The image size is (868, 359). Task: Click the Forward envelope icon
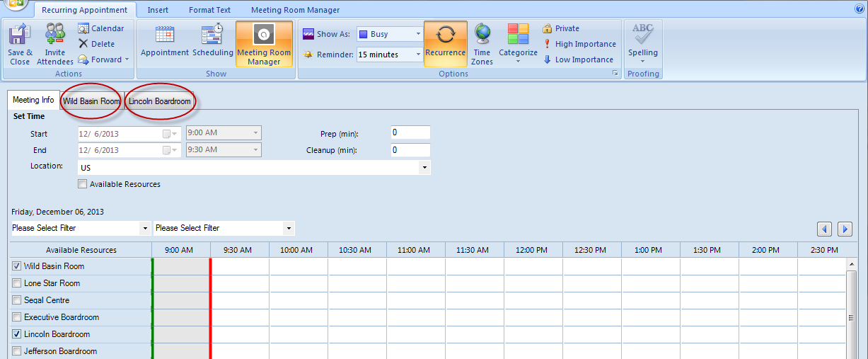click(x=83, y=59)
